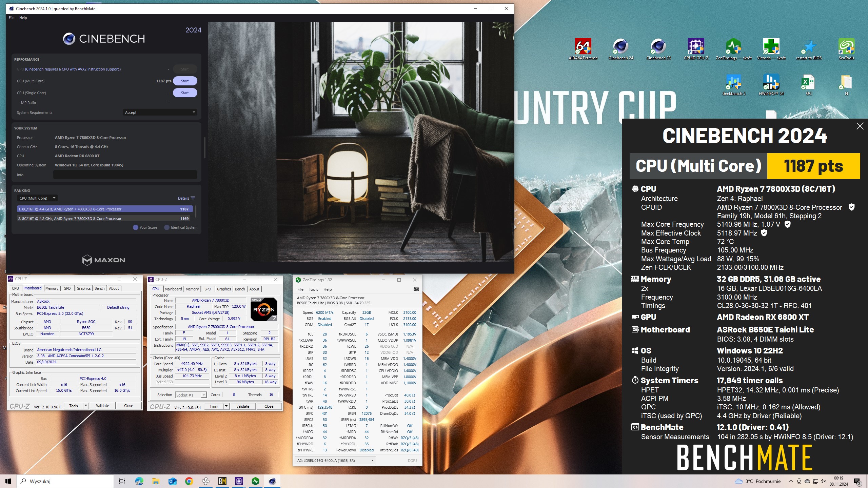Open Outlook from the taskbar
Image resolution: width=868 pixels, height=488 pixels.
pyautogui.click(x=172, y=481)
